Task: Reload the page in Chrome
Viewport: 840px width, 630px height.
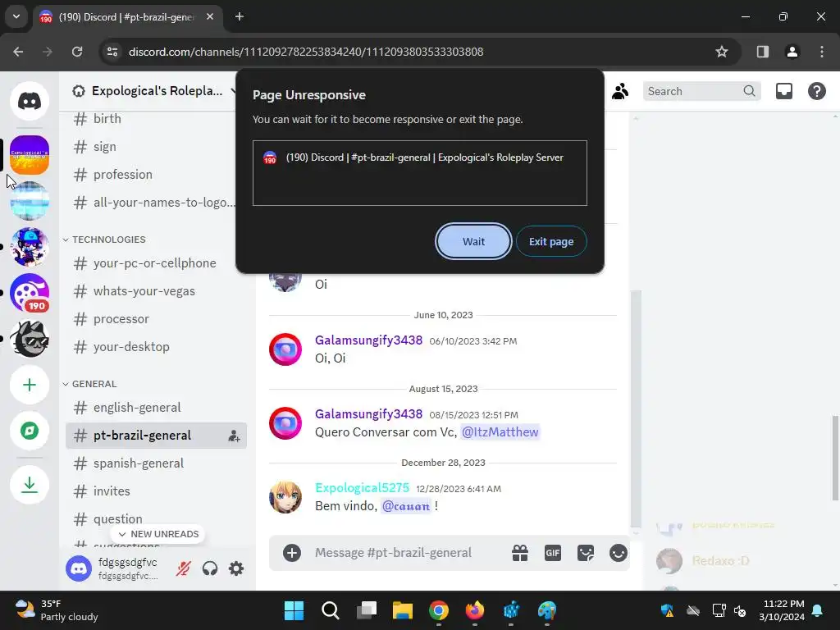Action: click(x=77, y=52)
